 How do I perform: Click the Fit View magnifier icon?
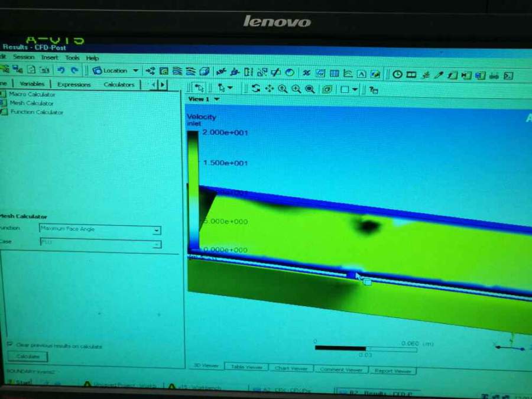point(310,89)
